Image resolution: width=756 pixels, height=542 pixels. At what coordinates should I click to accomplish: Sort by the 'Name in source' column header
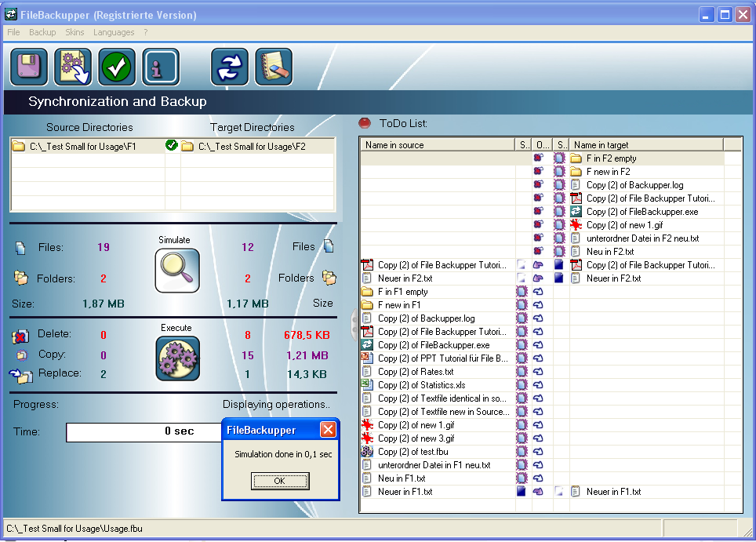(x=438, y=144)
